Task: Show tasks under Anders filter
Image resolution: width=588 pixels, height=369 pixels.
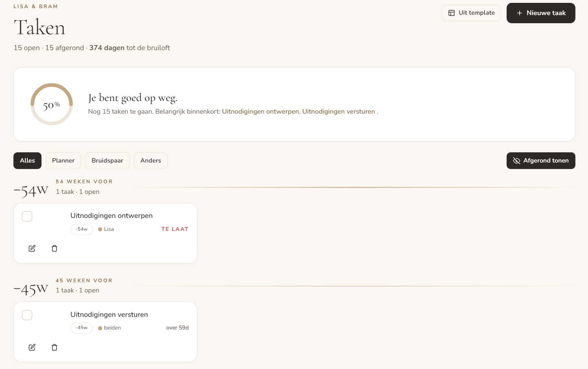Action: [x=151, y=160]
